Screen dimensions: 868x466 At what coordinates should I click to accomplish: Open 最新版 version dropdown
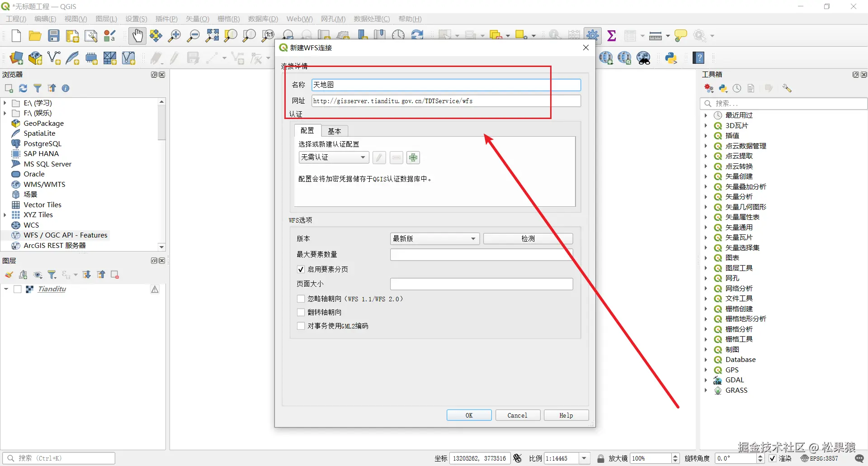point(434,238)
